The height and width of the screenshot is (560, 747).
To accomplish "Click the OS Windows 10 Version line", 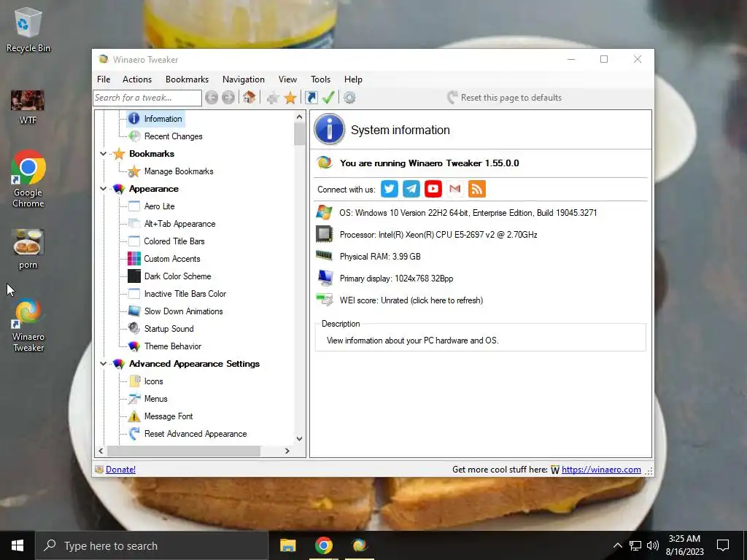I will pyautogui.click(x=468, y=213).
